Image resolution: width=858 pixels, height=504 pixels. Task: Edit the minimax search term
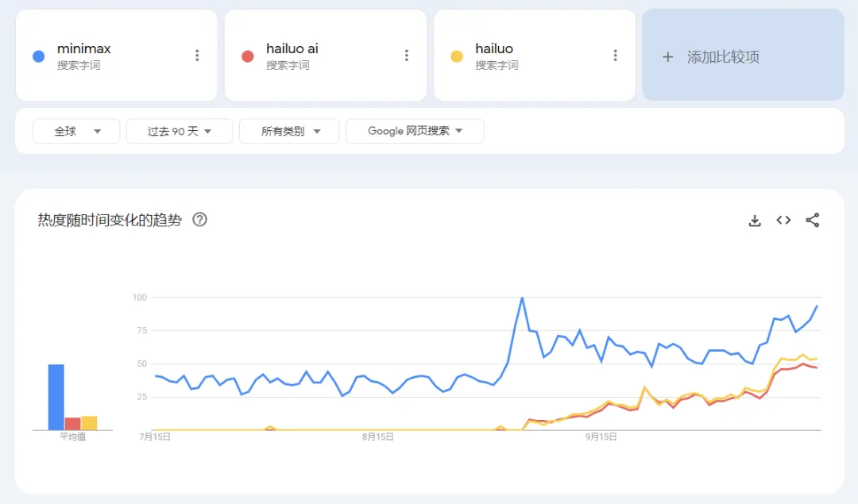click(x=83, y=48)
